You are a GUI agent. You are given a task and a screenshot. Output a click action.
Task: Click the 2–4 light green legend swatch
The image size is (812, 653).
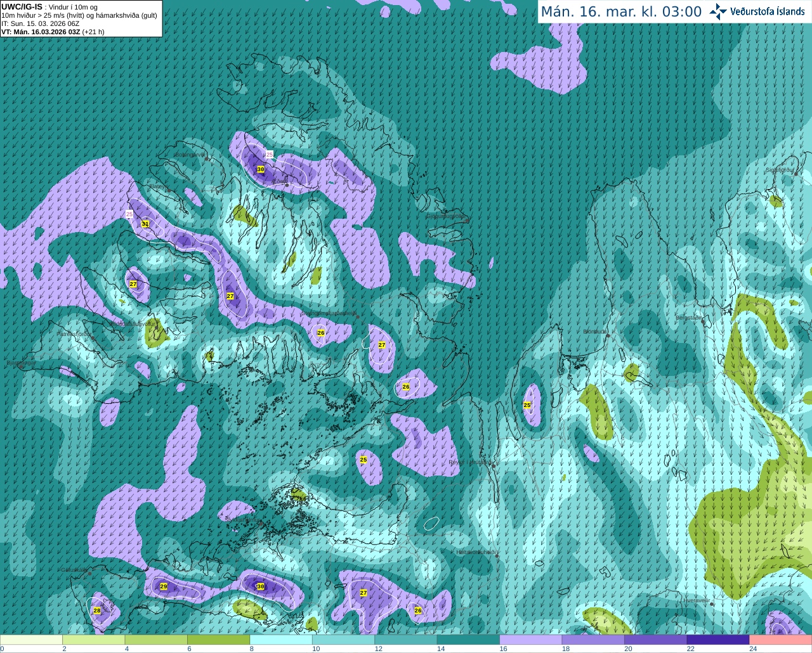click(x=94, y=640)
